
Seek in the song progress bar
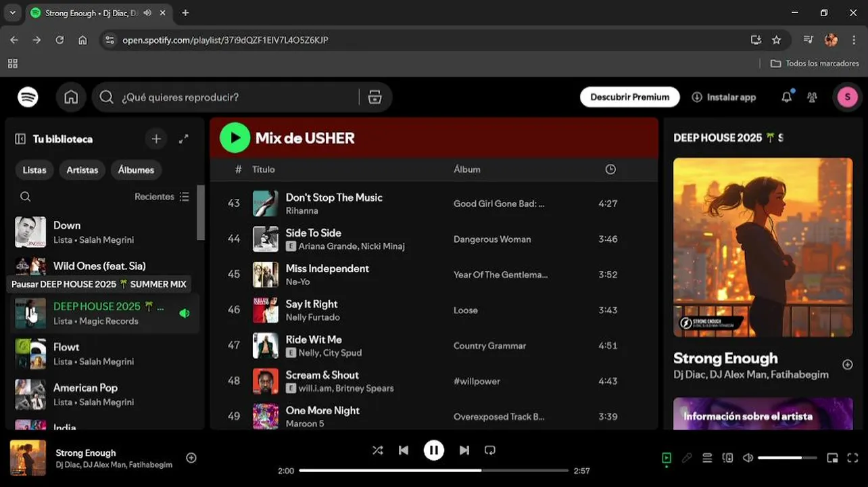pyautogui.click(x=433, y=470)
